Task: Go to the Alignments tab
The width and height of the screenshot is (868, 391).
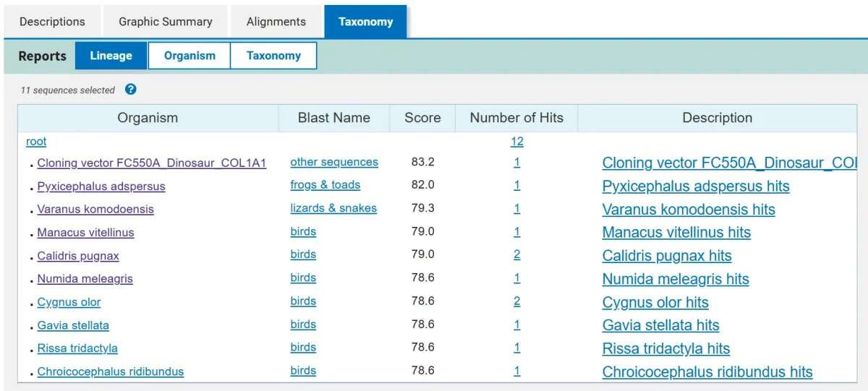Action: [276, 22]
